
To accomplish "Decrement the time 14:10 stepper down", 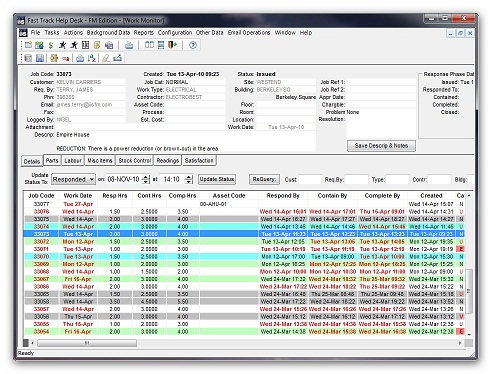I will point(189,182).
